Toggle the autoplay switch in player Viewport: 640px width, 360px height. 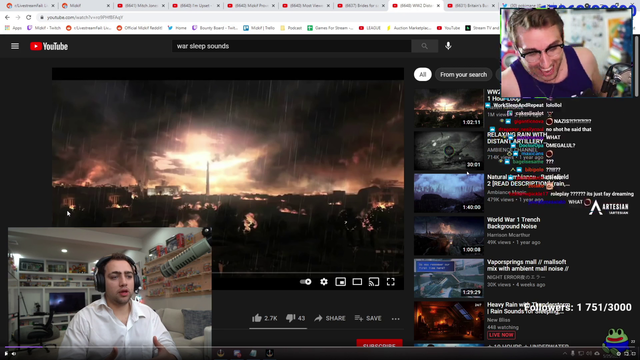(306, 282)
